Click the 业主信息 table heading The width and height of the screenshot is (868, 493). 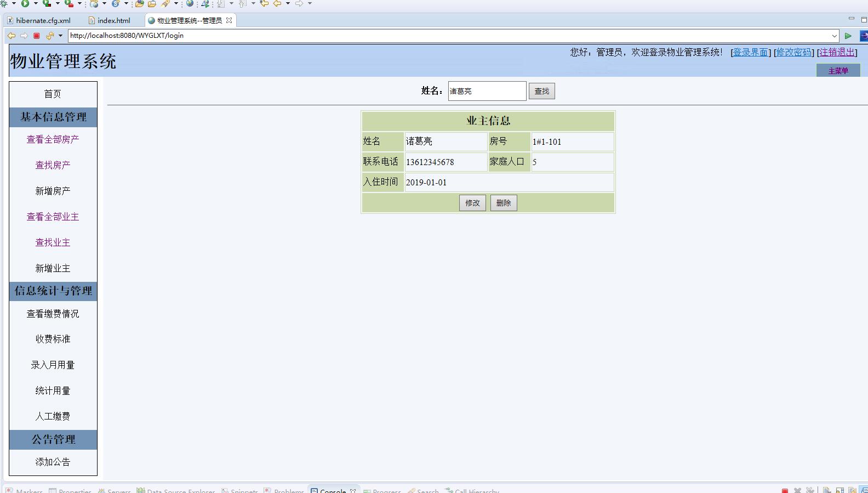[488, 121]
